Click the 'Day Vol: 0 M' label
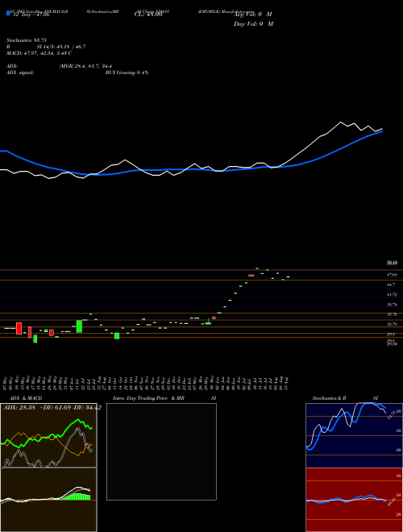Viewport: 403px width, 532px height. click(x=253, y=24)
